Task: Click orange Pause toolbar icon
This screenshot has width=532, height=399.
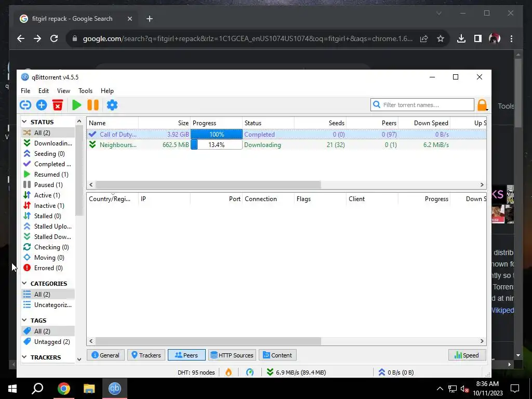Action: (x=93, y=105)
